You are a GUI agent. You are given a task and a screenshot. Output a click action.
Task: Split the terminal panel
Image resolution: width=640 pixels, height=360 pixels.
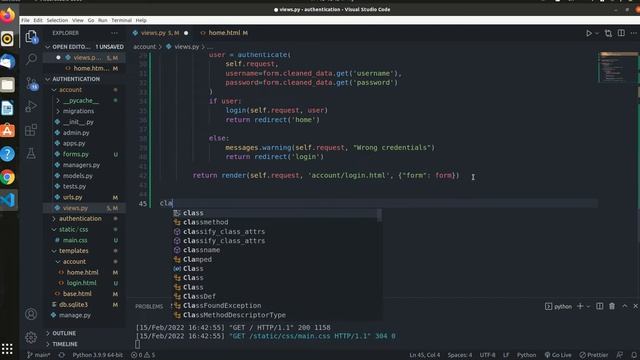tap(600, 306)
